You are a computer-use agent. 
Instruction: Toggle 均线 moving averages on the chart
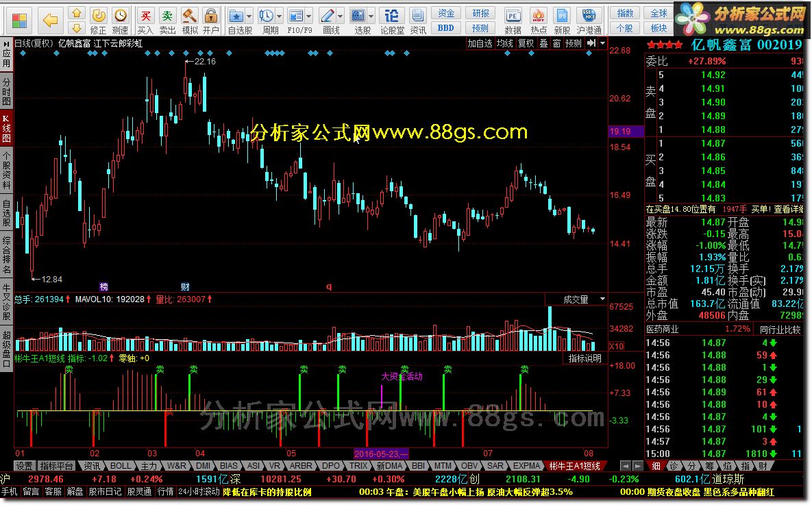point(504,43)
